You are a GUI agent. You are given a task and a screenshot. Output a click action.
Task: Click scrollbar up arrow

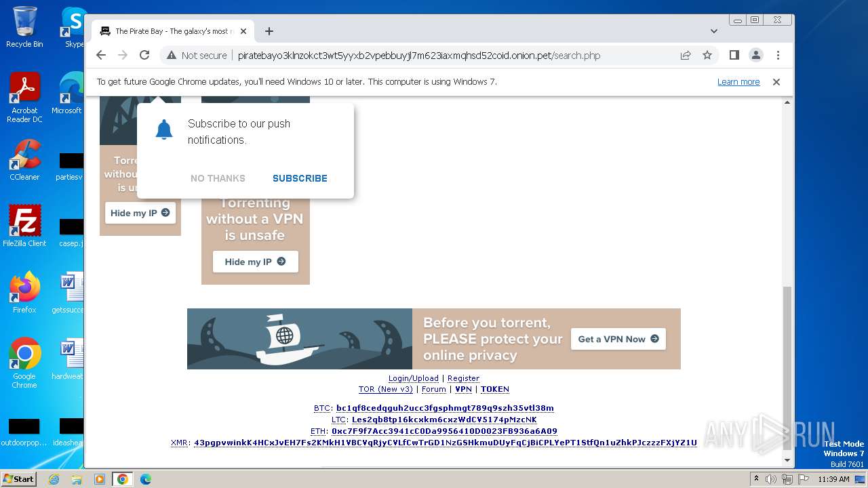click(x=787, y=102)
